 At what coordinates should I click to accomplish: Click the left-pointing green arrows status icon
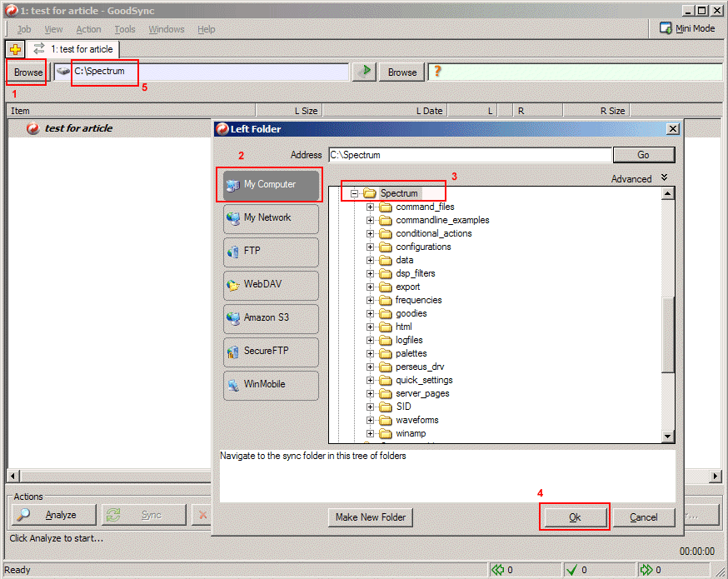tap(498, 570)
